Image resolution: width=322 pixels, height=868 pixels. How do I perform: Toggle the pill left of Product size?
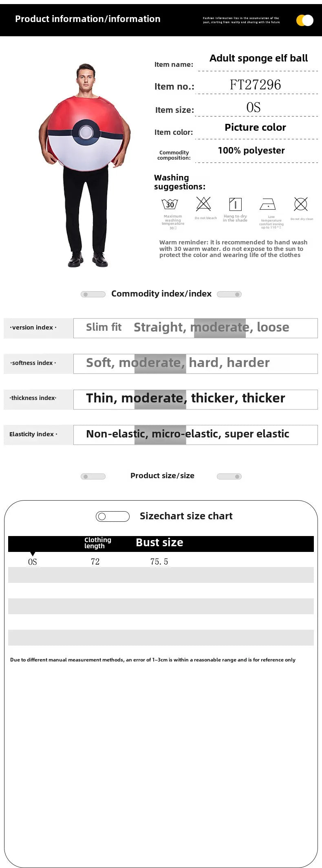click(x=93, y=477)
